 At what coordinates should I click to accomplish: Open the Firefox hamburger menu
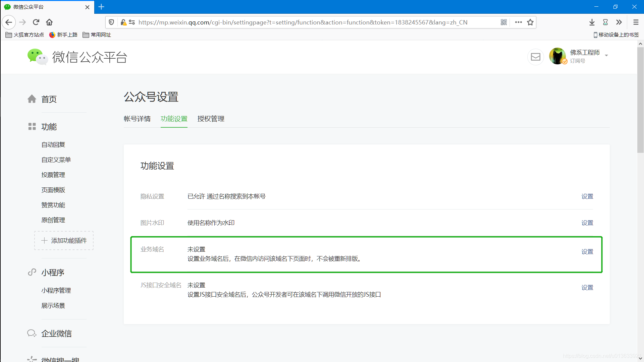[636, 22]
